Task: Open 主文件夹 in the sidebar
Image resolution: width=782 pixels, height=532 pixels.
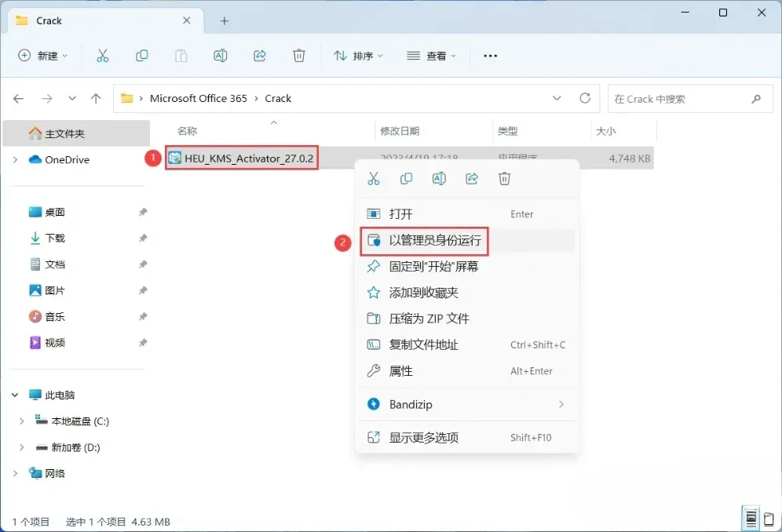Action: [x=76, y=133]
